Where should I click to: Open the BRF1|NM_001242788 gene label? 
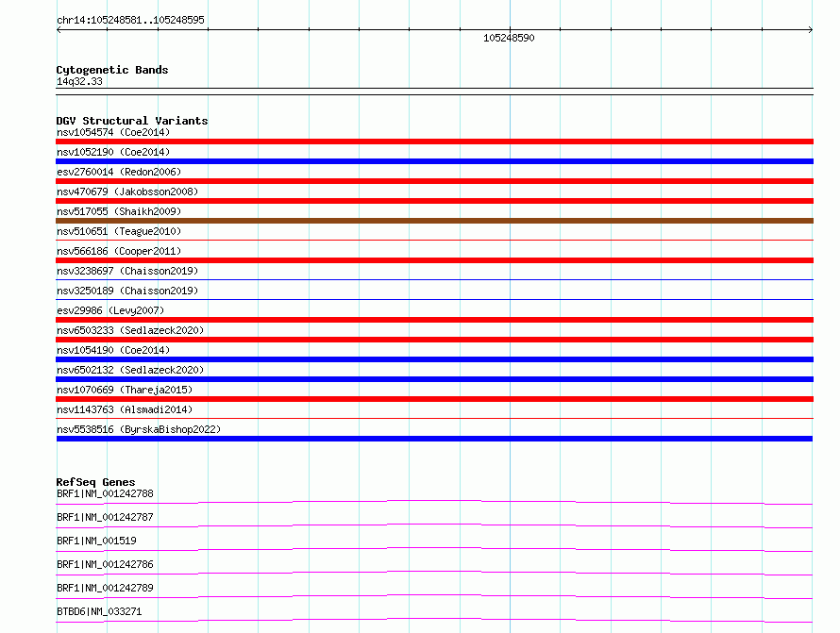pyautogui.click(x=105, y=493)
